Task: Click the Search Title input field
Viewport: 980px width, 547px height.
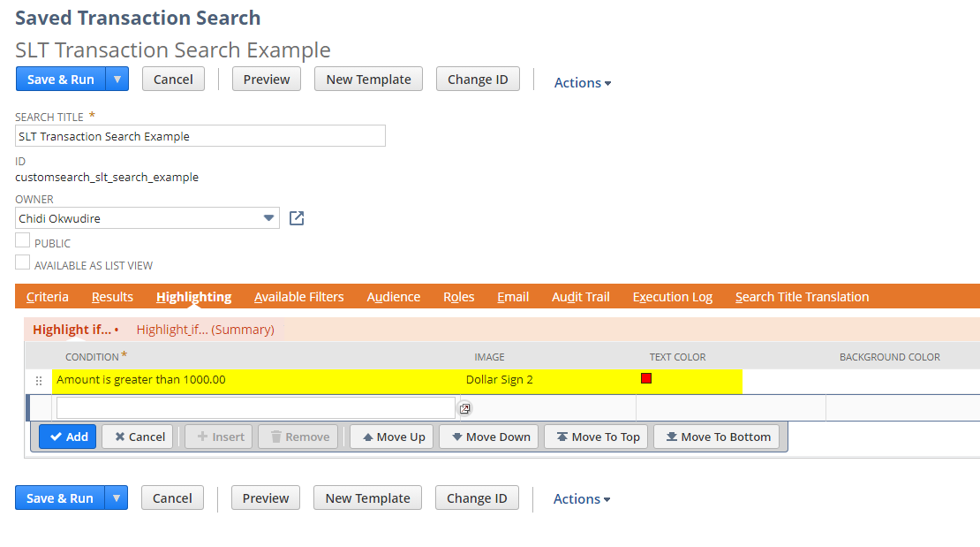Action: coord(200,135)
